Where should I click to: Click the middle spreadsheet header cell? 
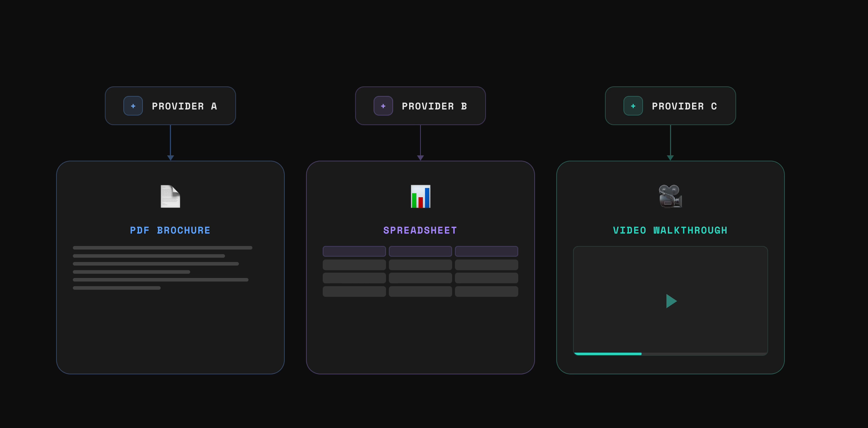pyautogui.click(x=420, y=251)
